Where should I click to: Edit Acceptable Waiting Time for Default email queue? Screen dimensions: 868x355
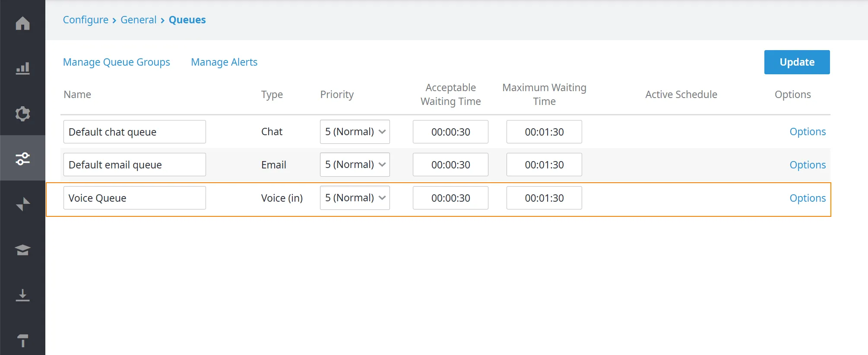pos(450,165)
